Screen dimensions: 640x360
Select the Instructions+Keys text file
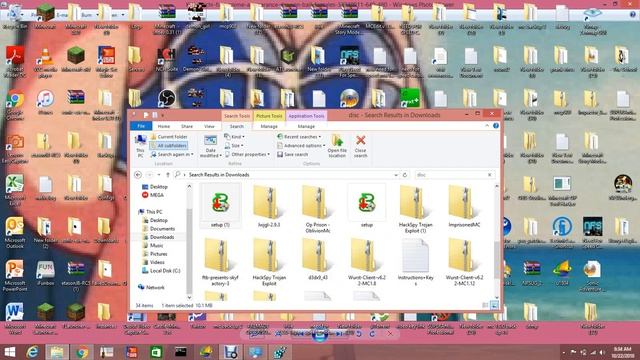tap(415, 262)
